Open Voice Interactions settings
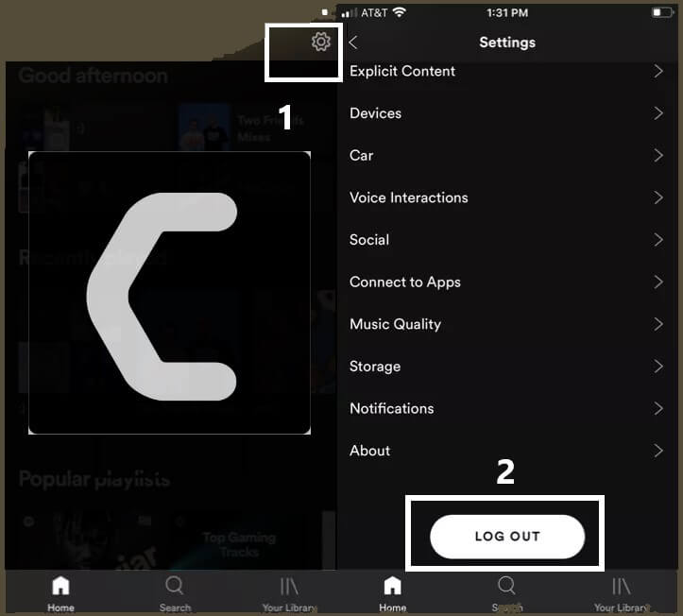Screen dimensions: 683x616 (409, 197)
